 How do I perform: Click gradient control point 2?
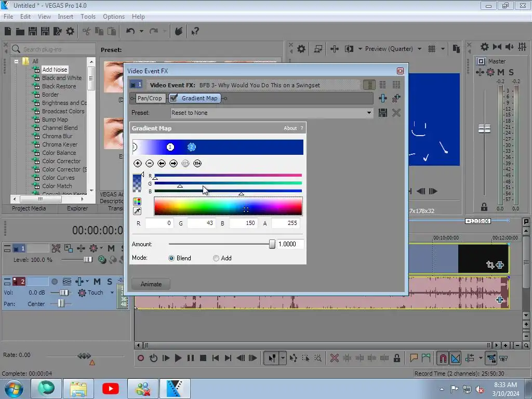[x=191, y=147]
